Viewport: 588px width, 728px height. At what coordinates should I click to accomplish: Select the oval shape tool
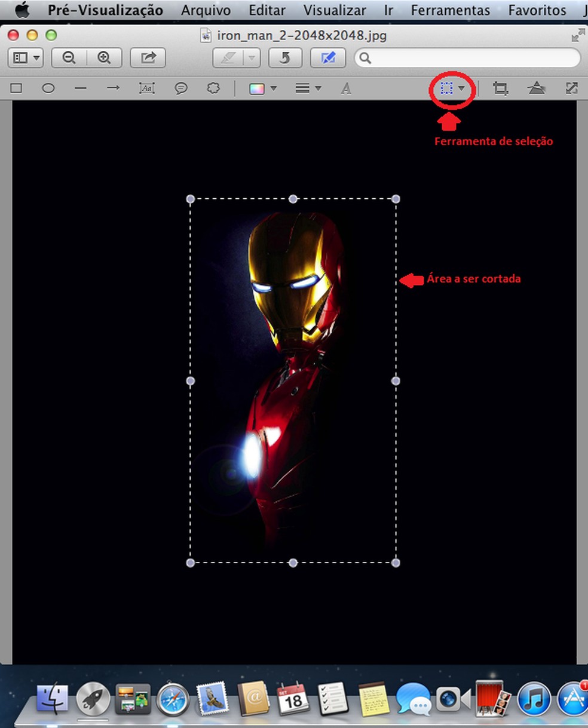coord(48,88)
